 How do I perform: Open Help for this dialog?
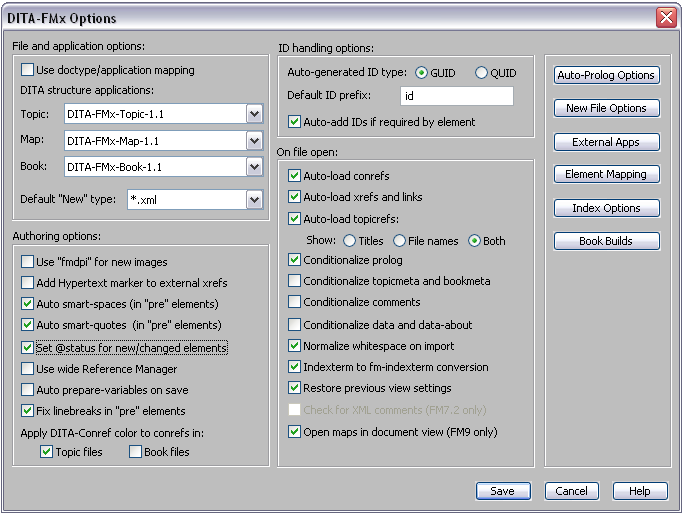click(640, 491)
